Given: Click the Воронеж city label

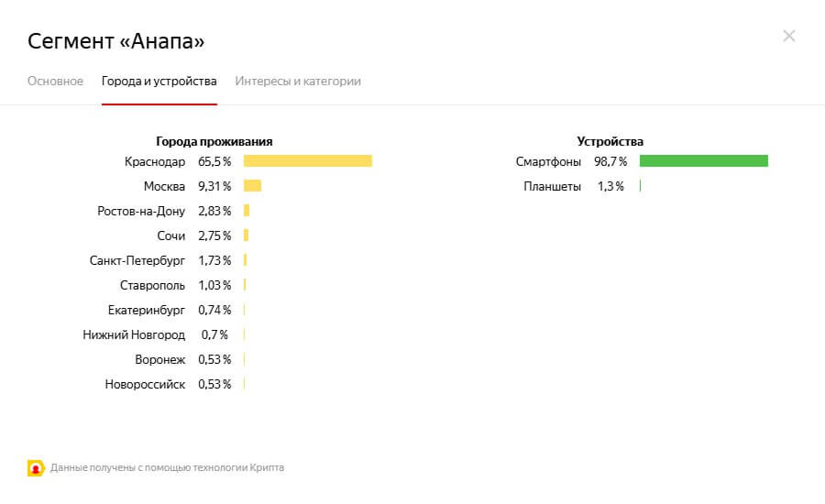Looking at the screenshot, I should (159, 359).
